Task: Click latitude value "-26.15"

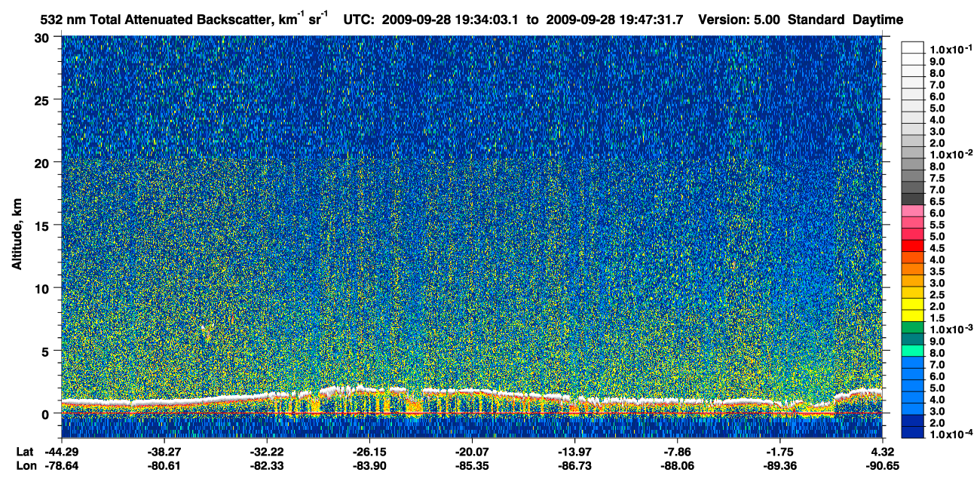Action: pyautogui.click(x=369, y=452)
